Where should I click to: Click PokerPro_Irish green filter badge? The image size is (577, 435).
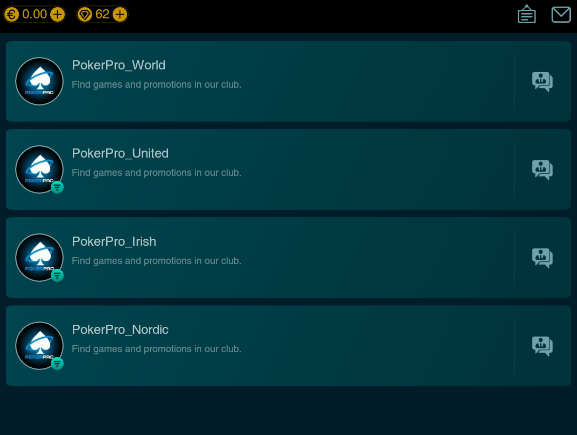(x=57, y=275)
